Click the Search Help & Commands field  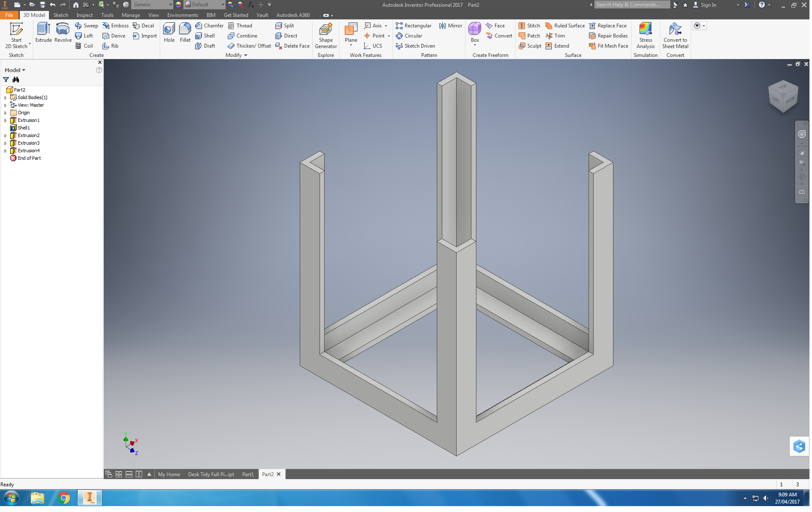click(631, 5)
